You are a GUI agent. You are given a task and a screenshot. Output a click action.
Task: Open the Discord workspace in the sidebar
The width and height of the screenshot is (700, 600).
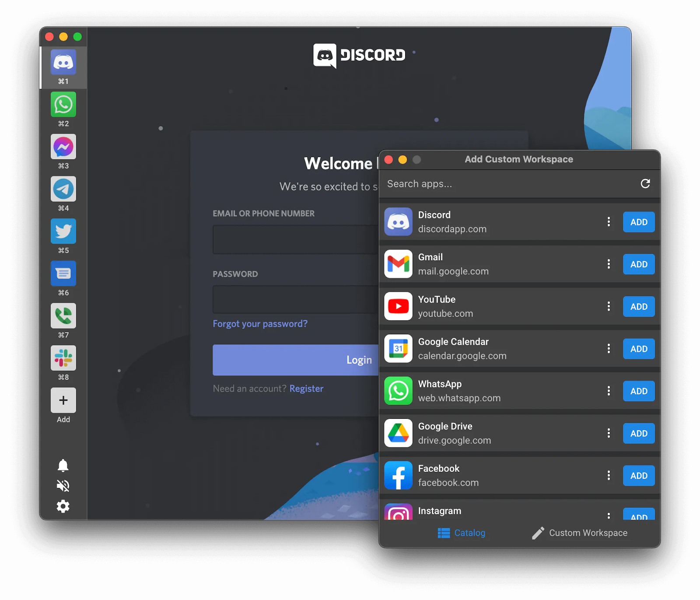(63, 62)
